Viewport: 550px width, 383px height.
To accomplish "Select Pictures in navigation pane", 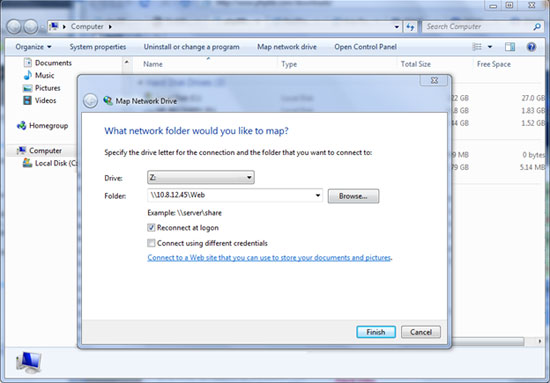I will [48, 88].
